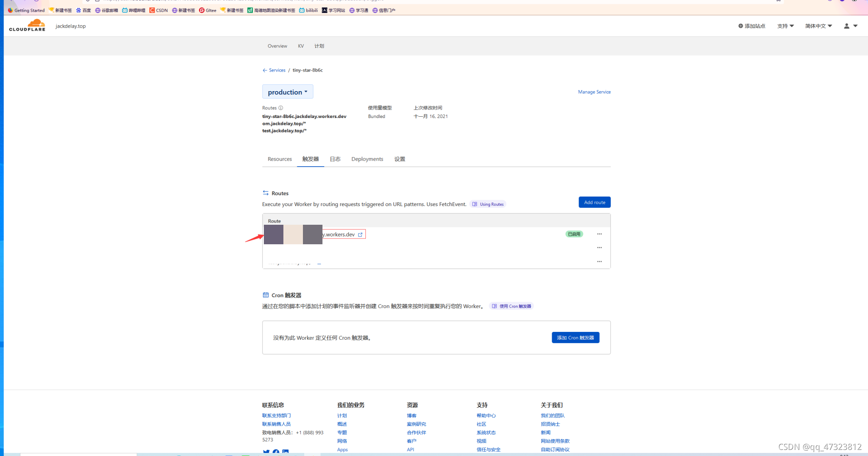The image size is (868, 456).
Task: Open the 招贤纳士 footer link
Action: tap(550, 424)
